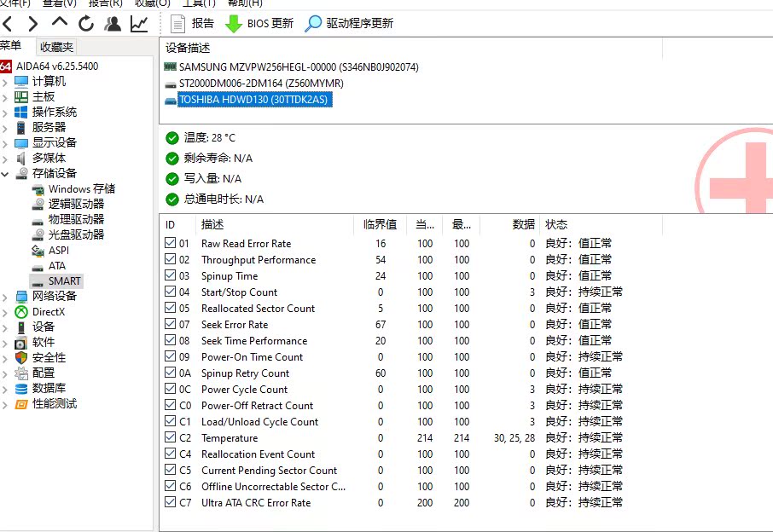Uncheck Ultra ATA CRC Error Rate checkbox
Screen dimensions: 773x532
pos(170,502)
